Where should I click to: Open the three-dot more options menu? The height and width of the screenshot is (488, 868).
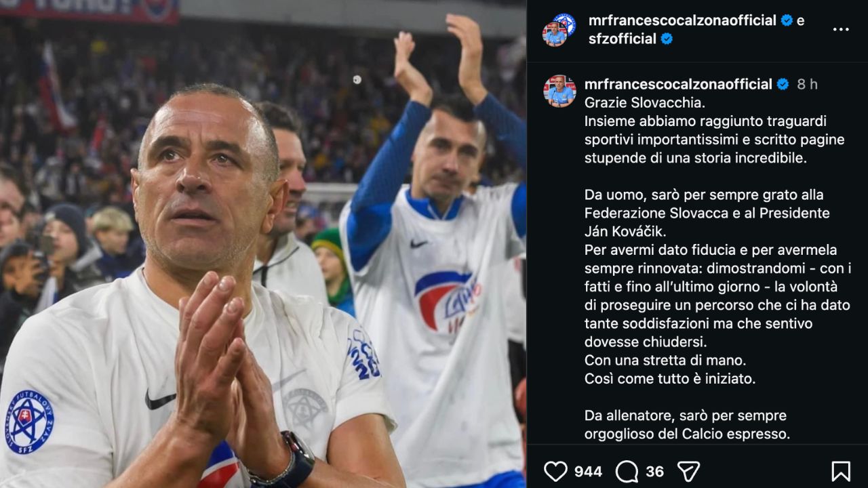[841, 29]
